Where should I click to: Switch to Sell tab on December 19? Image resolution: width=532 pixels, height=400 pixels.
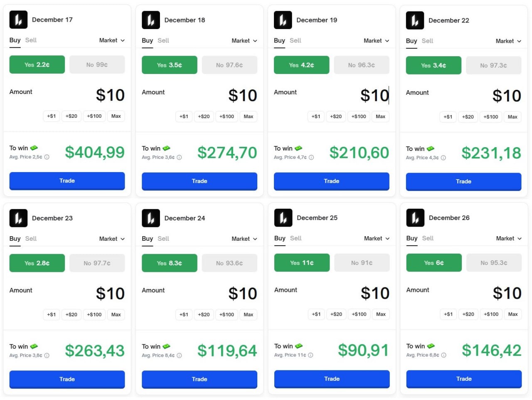(296, 40)
